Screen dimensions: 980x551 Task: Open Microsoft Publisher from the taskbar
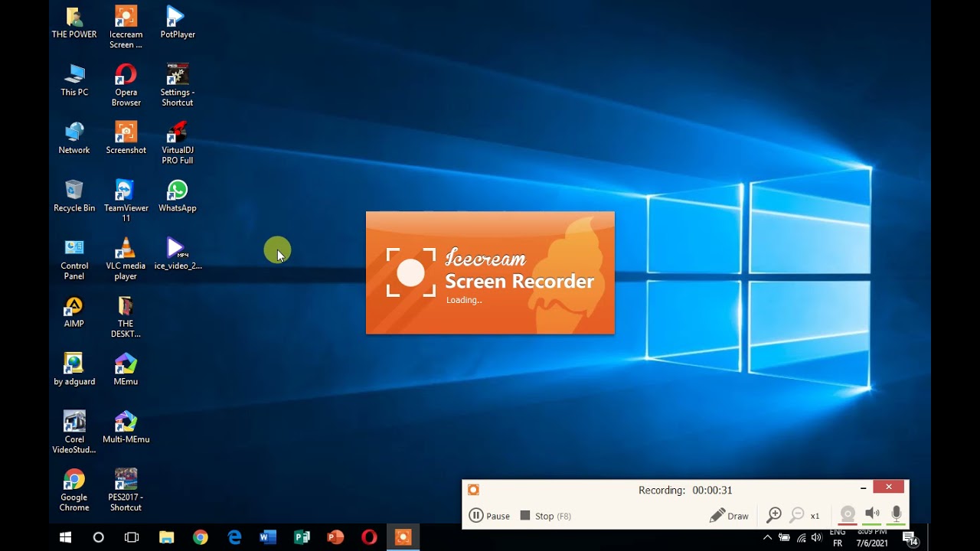point(302,537)
